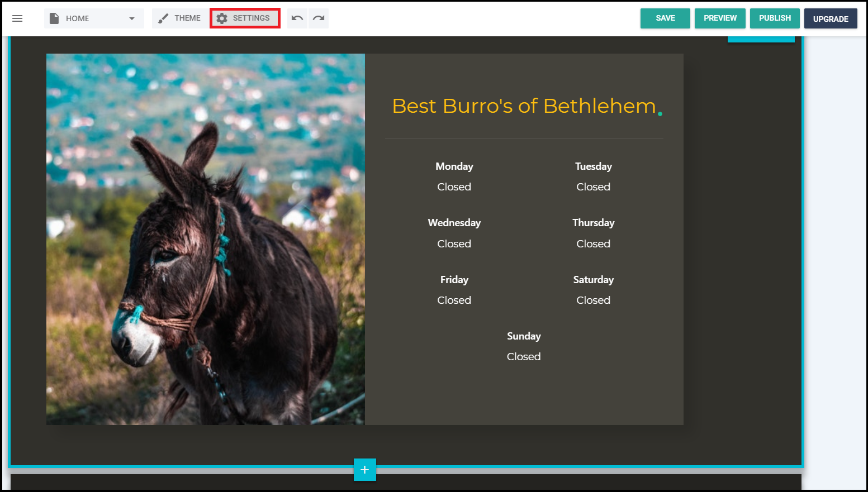The height and width of the screenshot is (492, 868).
Task: Save the website with SAVE
Action: coord(665,18)
